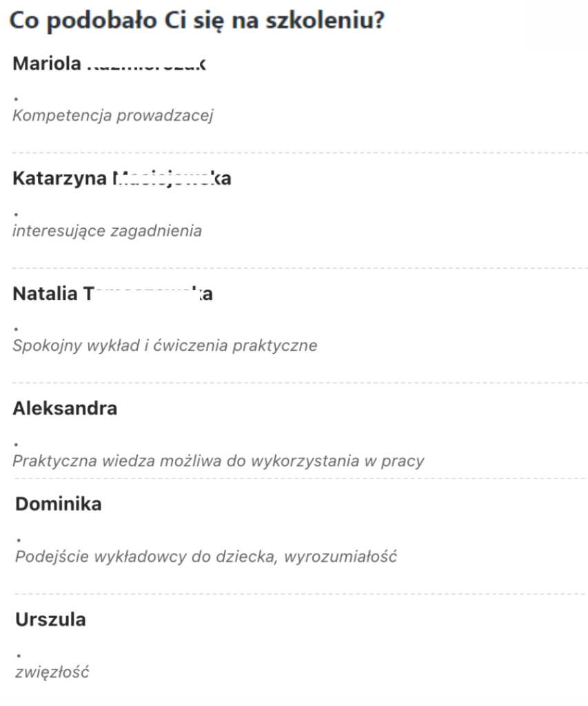588x706 pixels.
Task: Select the name Dominika
Action: click(58, 504)
